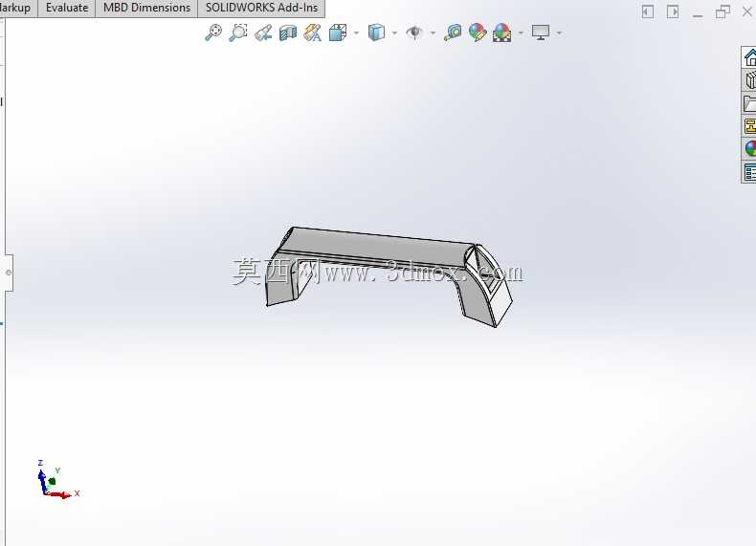This screenshot has height=546, width=756.
Task: Activate the Section View tool
Action: tap(288, 33)
